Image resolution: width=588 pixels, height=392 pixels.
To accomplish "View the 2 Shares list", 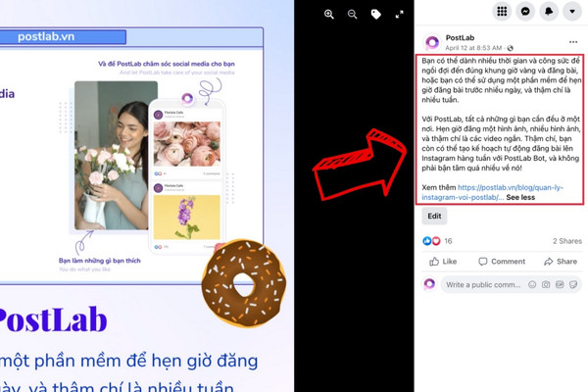I will pyautogui.click(x=567, y=241).
